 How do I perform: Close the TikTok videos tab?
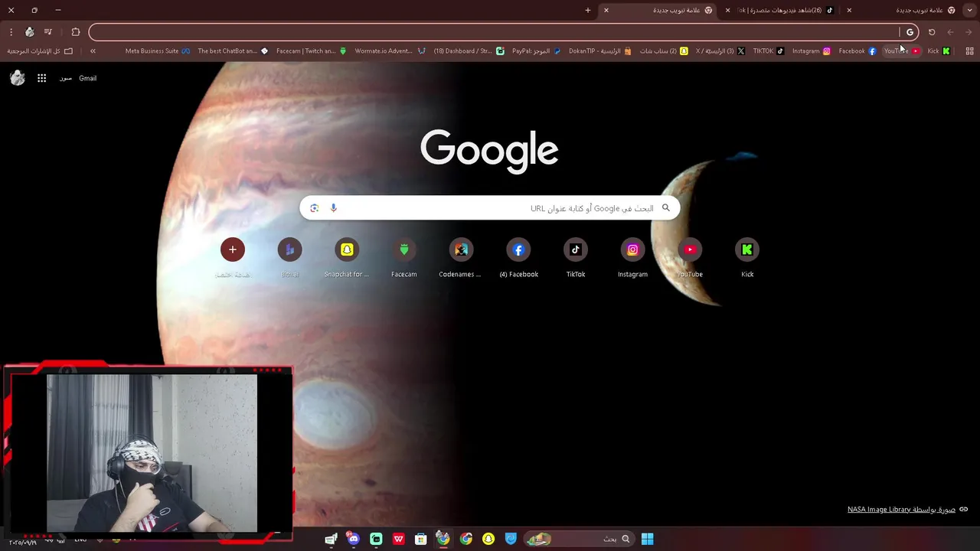click(x=727, y=10)
